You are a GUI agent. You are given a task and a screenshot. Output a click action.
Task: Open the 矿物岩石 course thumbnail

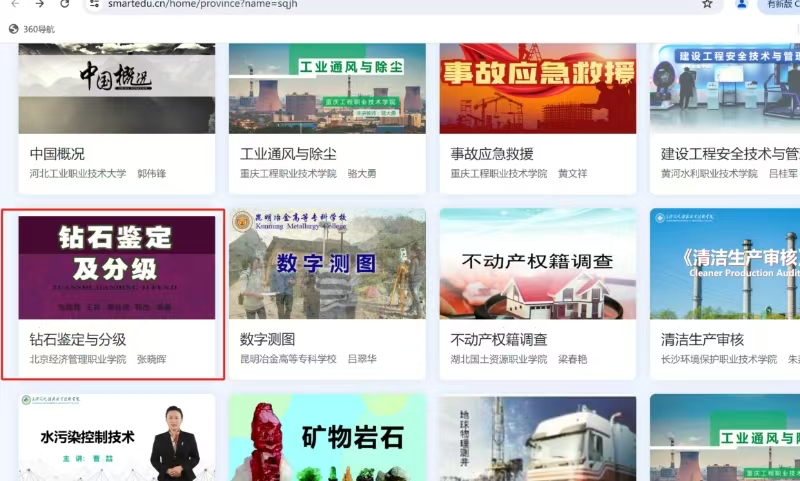click(327, 438)
